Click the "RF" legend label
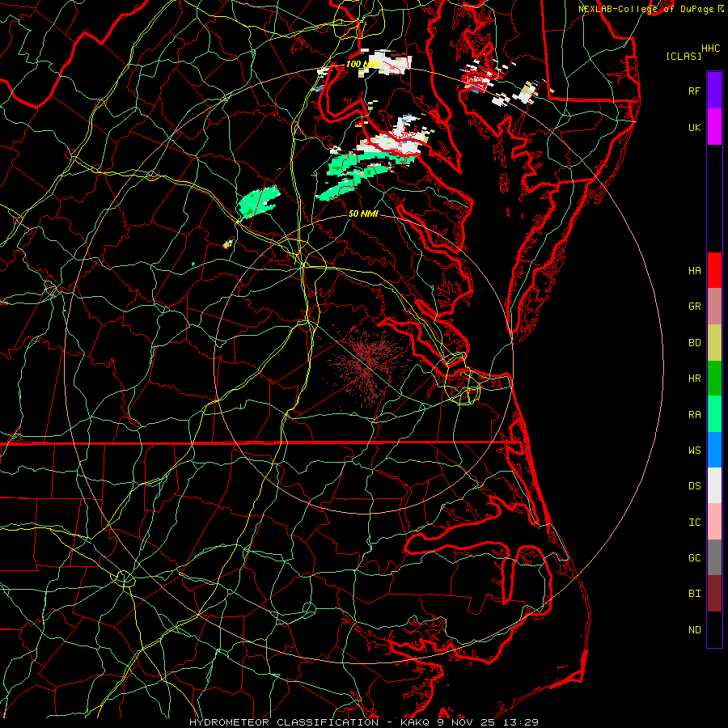This screenshot has height=728, width=728. point(694,91)
